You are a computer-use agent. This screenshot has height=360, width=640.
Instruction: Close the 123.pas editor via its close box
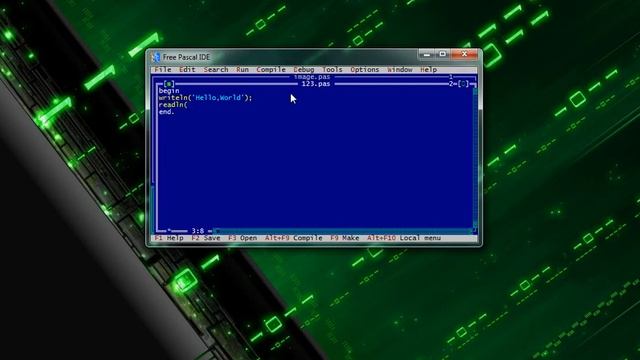tap(169, 84)
